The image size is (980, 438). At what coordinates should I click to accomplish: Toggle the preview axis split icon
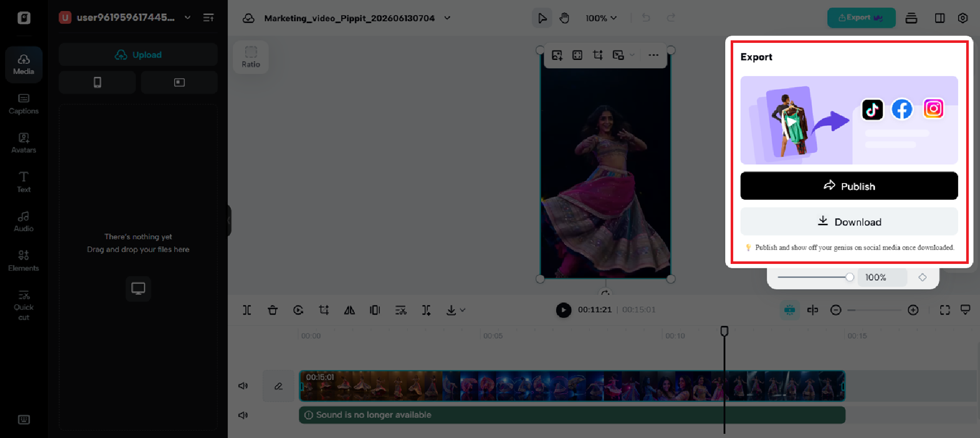(812, 310)
